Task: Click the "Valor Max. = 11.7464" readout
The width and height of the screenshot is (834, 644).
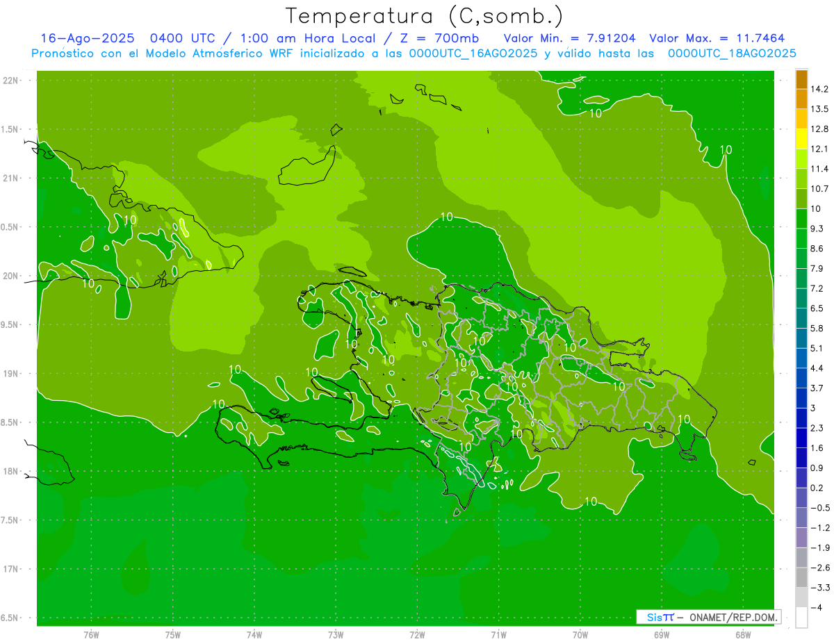Action: [x=717, y=38]
